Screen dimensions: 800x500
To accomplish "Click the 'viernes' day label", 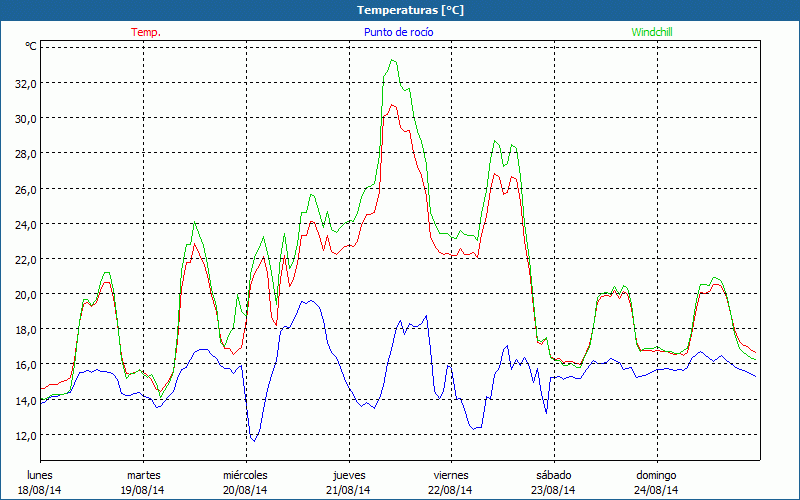I will tap(451, 474).
